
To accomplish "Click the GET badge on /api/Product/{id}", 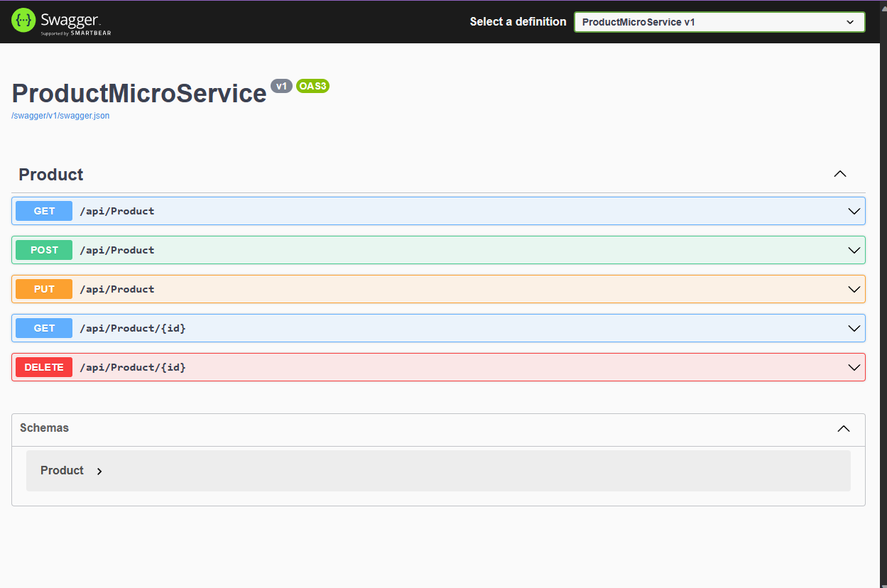I will 43,328.
